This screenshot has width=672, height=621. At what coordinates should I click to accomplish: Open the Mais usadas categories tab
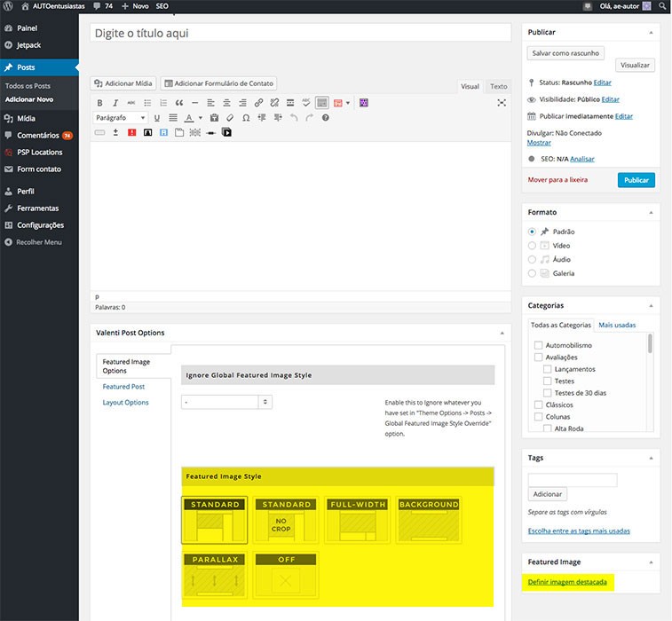[x=617, y=325]
